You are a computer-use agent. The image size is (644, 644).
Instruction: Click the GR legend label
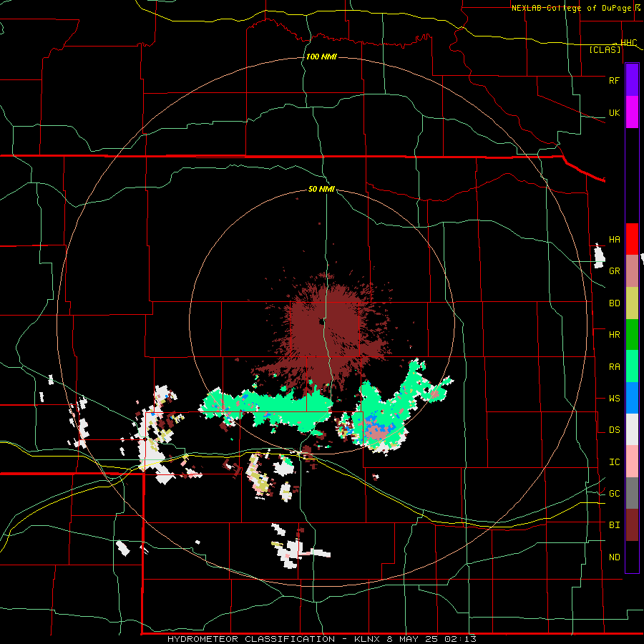pyautogui.click(x=614, y=271)
